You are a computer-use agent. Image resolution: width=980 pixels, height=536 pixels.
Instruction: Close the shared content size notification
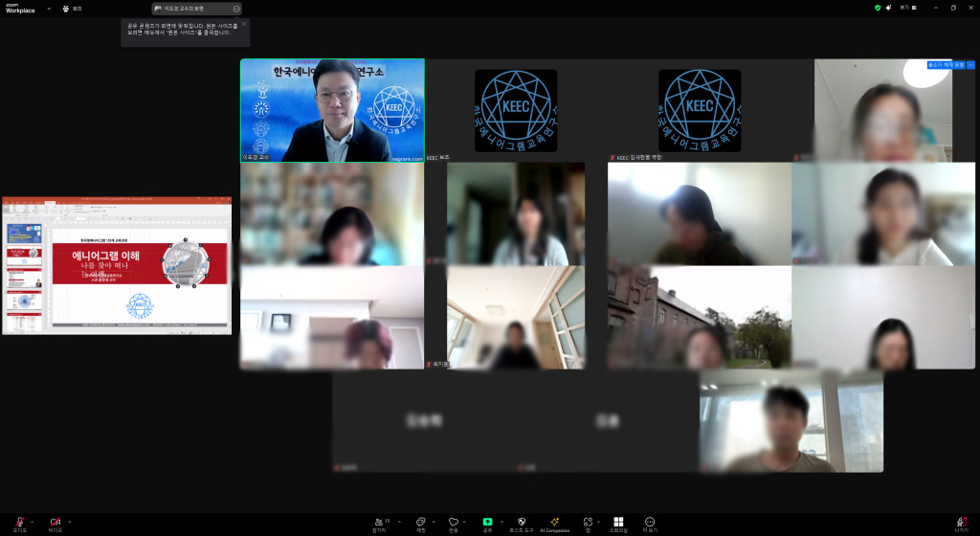coord(244,24)
